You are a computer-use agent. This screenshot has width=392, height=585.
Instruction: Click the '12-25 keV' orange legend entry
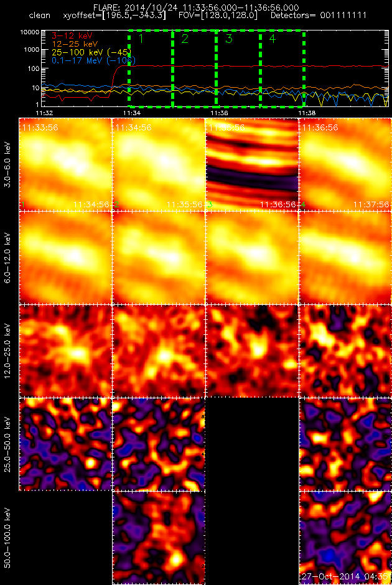coord(75,44)
